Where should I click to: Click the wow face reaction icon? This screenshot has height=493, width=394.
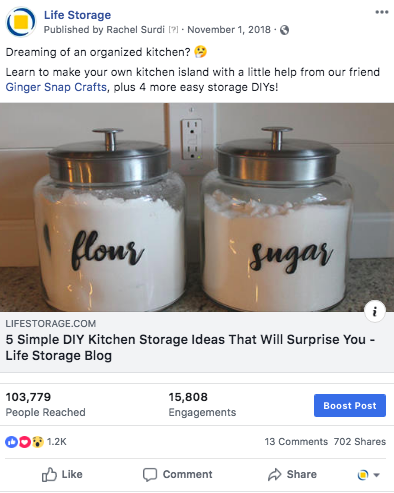38,442
